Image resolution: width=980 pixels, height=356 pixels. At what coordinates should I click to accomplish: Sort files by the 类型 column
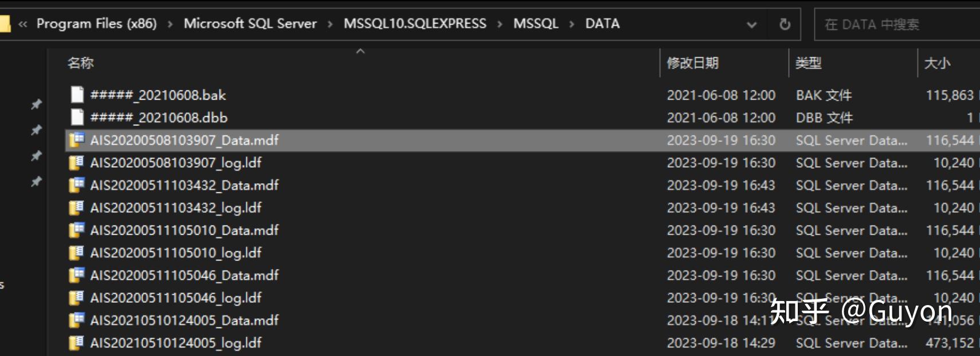(x=808, y=63)
